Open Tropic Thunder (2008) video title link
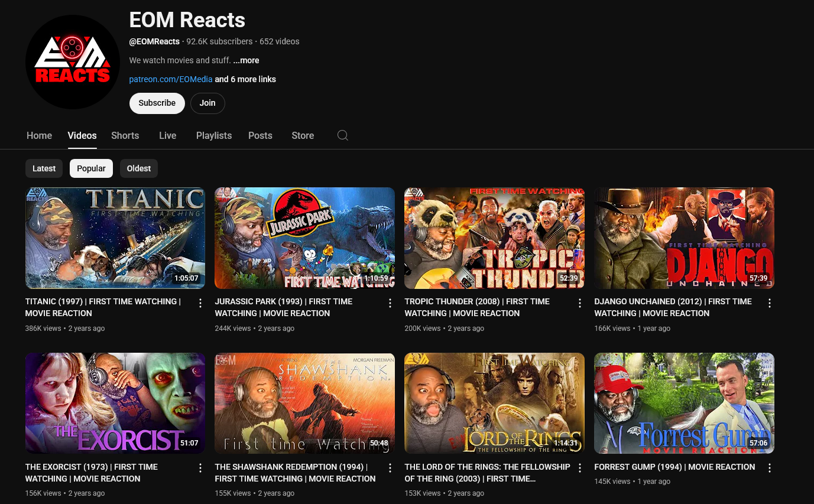This screenshot has height=504, width=814. coord(477,307)
